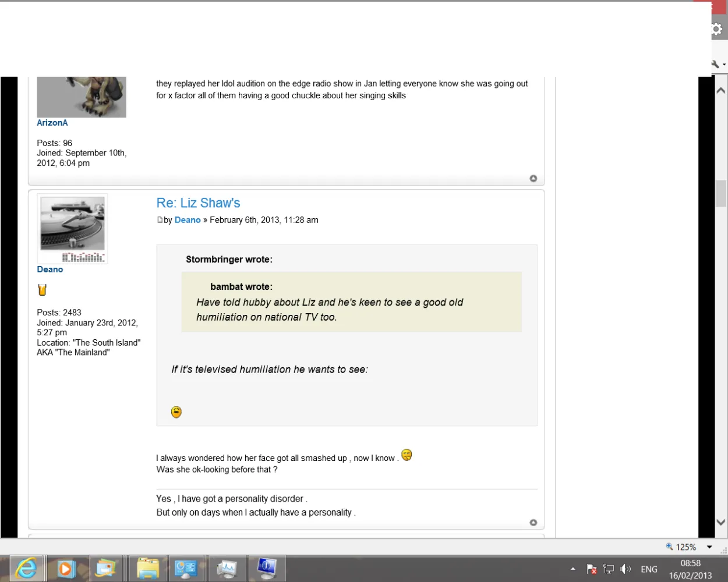The width and height of the screenshot is (728, 582).
Task: Open the dropdown arrow beside the wrench
Action: [x=724, y=65]
